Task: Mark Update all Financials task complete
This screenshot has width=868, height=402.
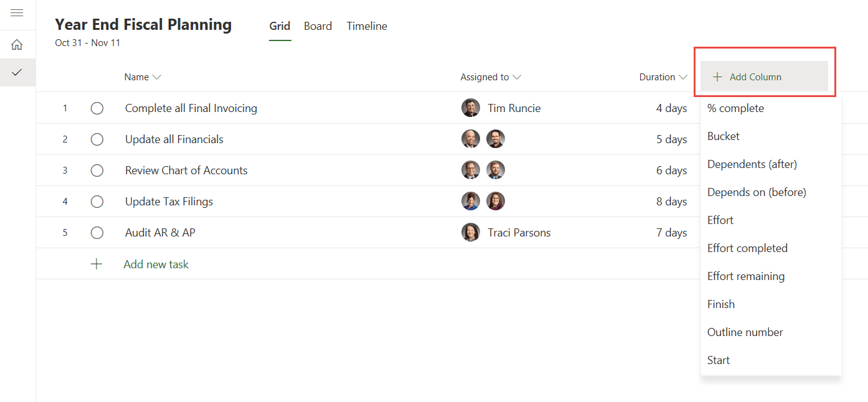Action: tap(97, 139)
